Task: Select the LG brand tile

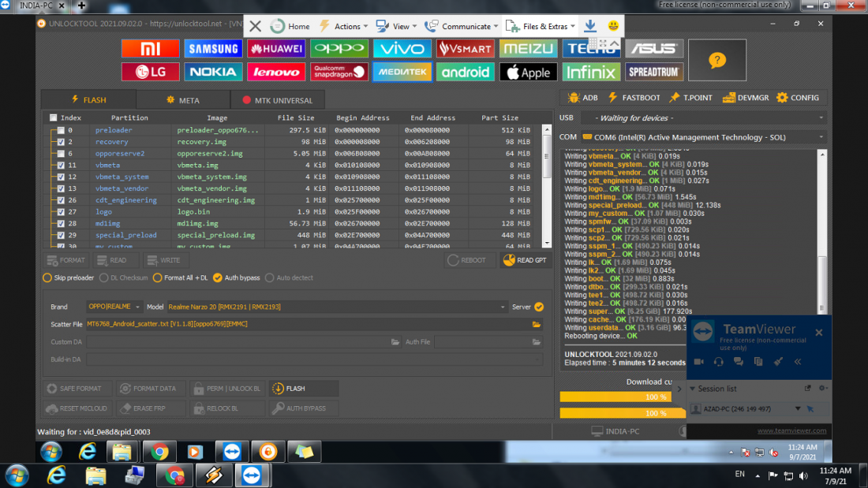Action: point(150,72)
